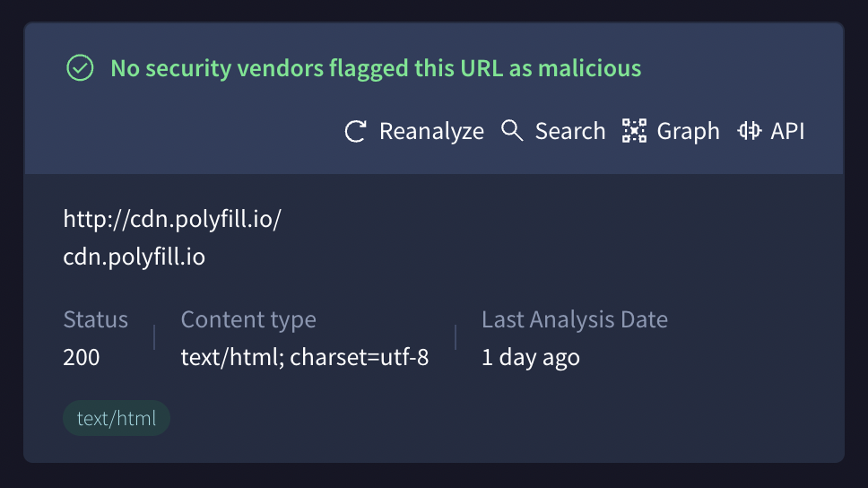The height and width of the screenshot is (488, 868).
Task: Select the Reanalyze label
Action: [431, 131]
